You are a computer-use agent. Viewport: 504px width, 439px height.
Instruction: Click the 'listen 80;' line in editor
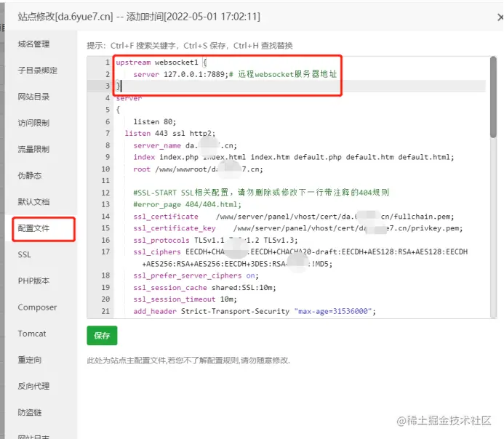click(155, 121)
